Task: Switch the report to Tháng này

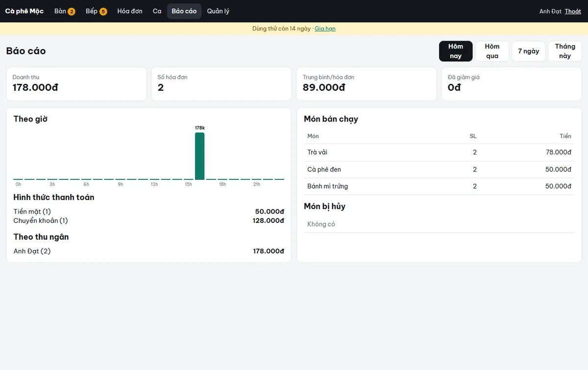Action: click(x=565, y=51)
